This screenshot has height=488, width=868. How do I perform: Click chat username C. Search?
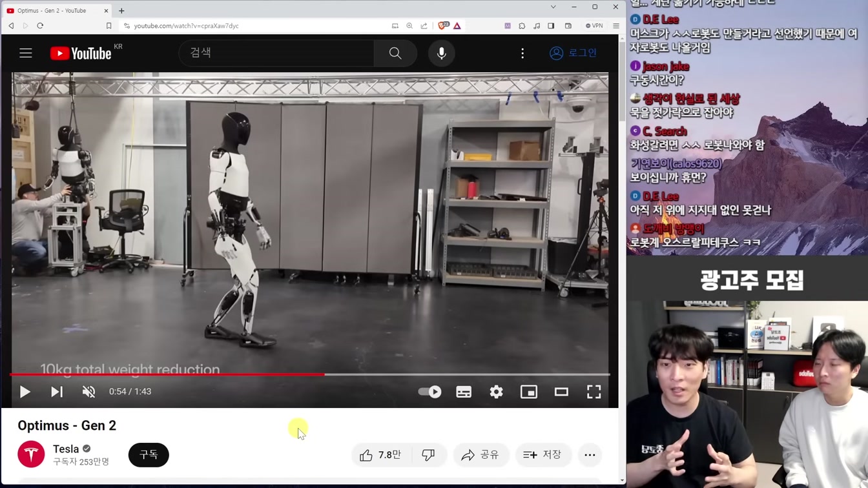click(x=665, y=132)
